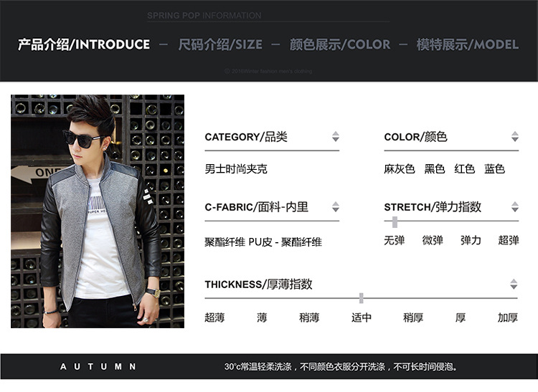Expand the THICKNESS/厚薄指数 sort arrows
Image resolution: width=538 pixels, height=392 pixels.
514,284
